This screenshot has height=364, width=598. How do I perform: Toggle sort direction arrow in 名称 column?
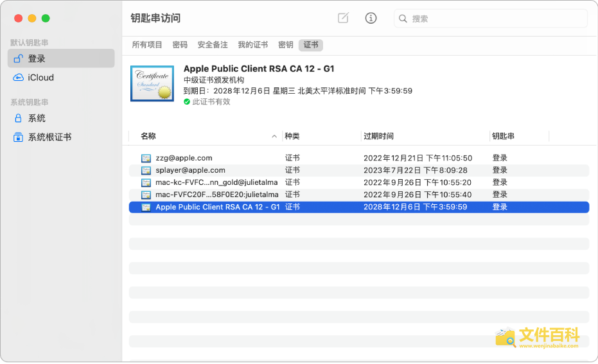pos(274,136)
